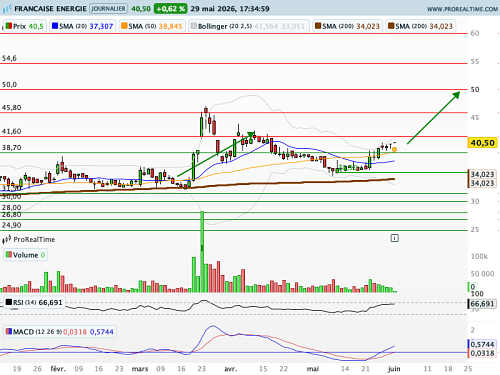Image resolution: width=500 pixels, height=375 pixels.
Task: Click the ProRealTime chart icon beside FRANCAISE ENERGIE
Action: tap(7, 9)
